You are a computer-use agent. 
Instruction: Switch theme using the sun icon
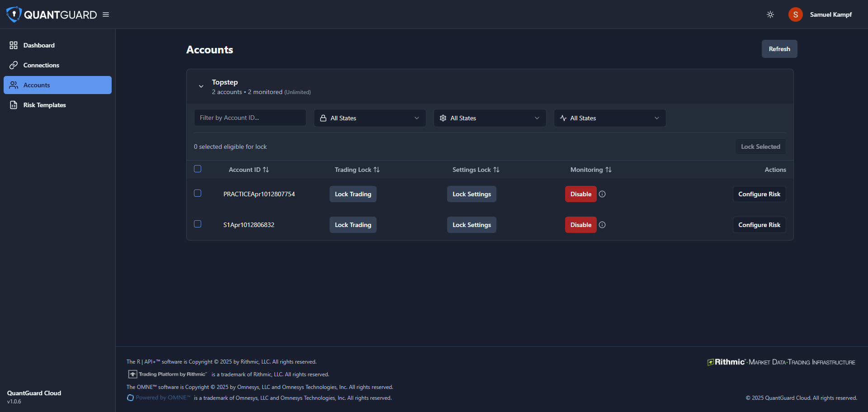[770, 14]
